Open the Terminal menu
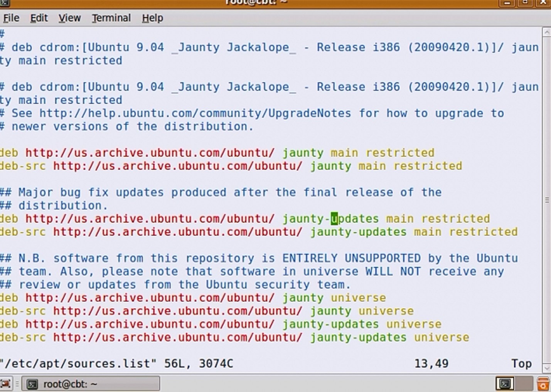Image resolution: width=551 pixels, height=392 pixels. point(111,18)
